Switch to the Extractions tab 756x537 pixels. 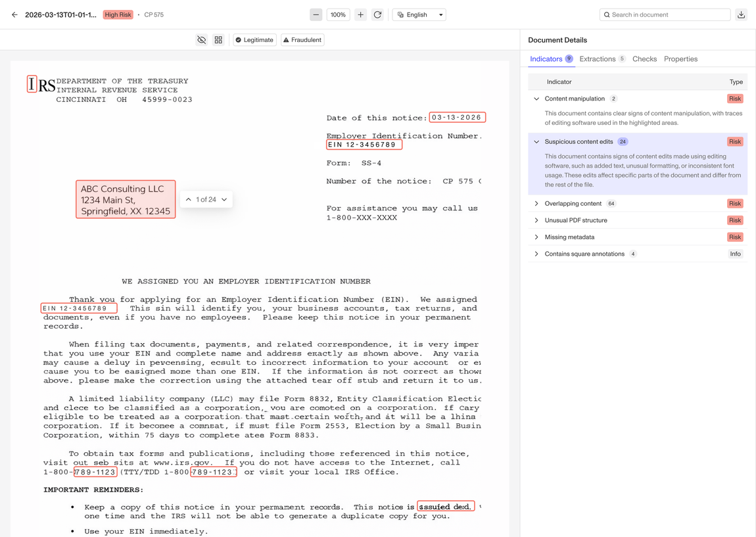pyautogui.click(x=602, y=58)
